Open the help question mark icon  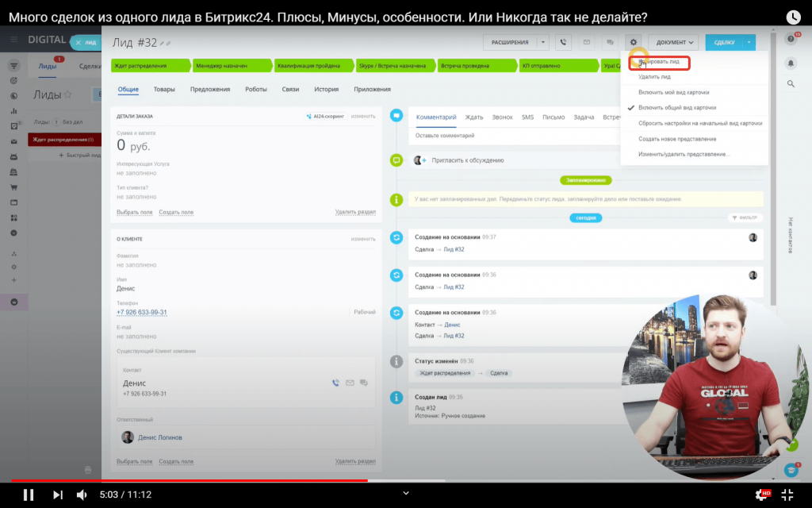[x=791, y=40]
